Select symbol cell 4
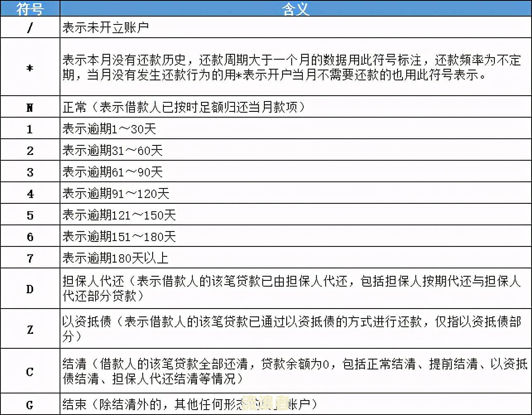 30,193
